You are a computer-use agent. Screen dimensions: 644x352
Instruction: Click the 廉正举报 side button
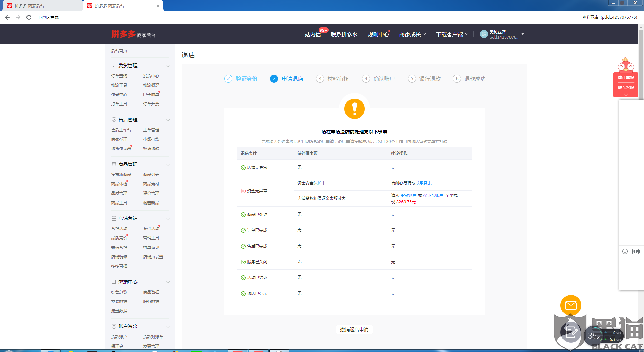pos(626,78)
